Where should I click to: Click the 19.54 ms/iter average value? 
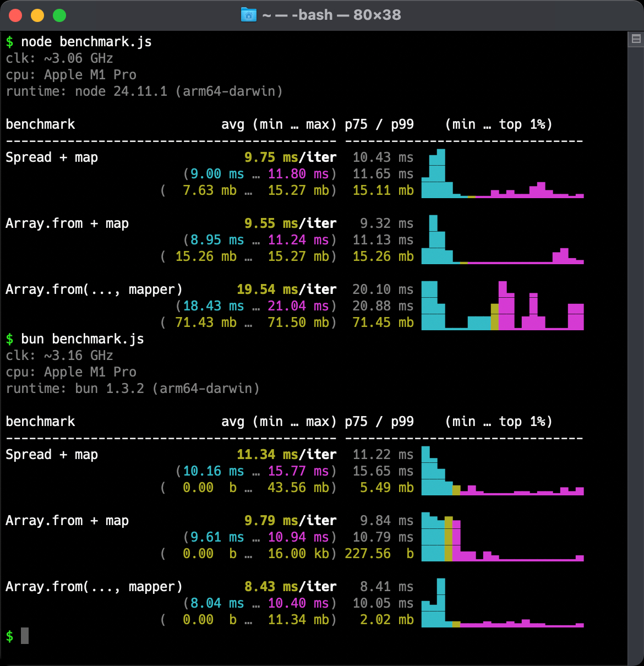[286, 290]
